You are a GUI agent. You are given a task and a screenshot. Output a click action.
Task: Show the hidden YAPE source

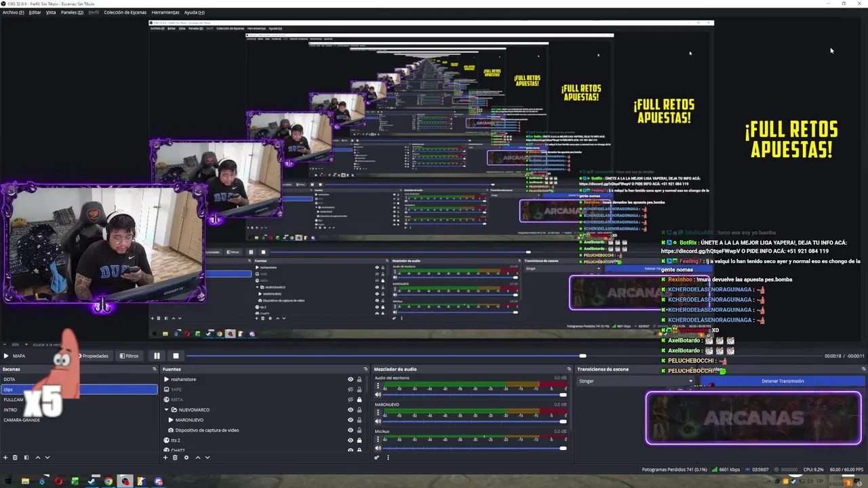coord(351,390)
